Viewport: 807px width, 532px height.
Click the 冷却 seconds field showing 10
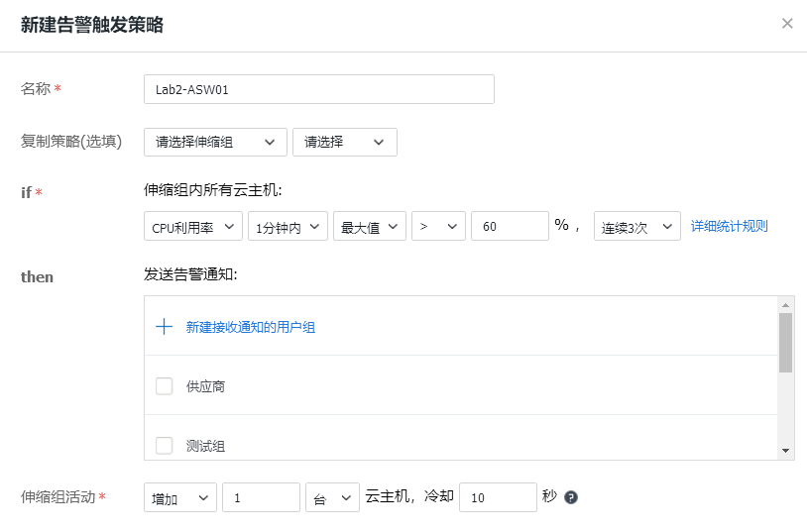(498, 497)
